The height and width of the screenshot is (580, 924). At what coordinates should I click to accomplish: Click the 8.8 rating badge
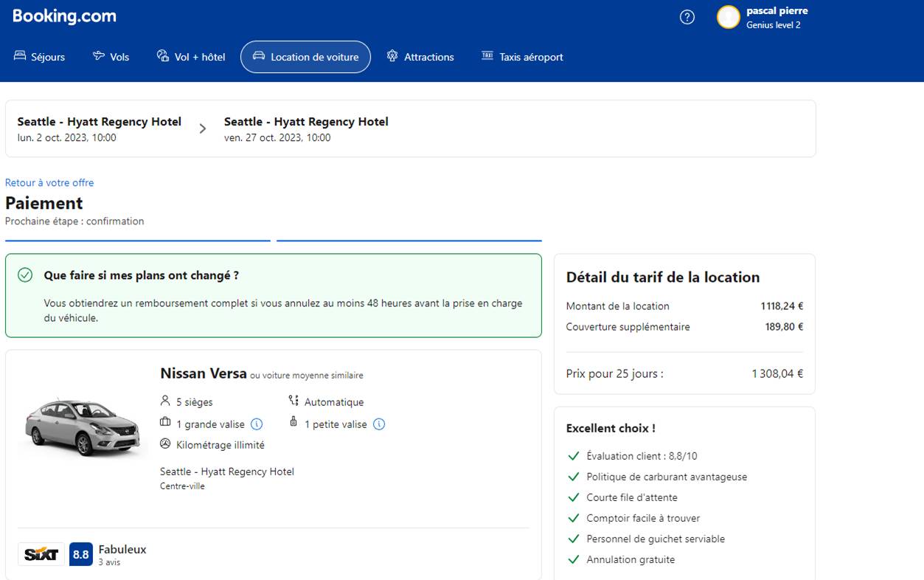click(81, 554)
